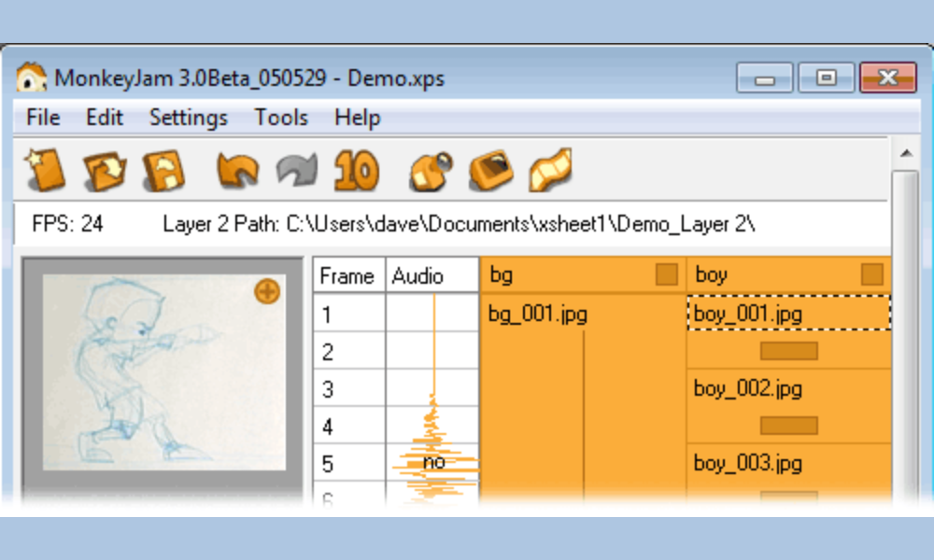
Task: Open the webcam capture tool
Action: tap(432, 172)
